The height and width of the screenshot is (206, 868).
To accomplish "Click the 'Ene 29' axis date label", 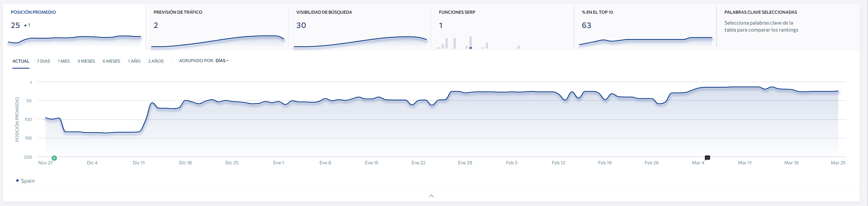I will [x=465, y=163].
